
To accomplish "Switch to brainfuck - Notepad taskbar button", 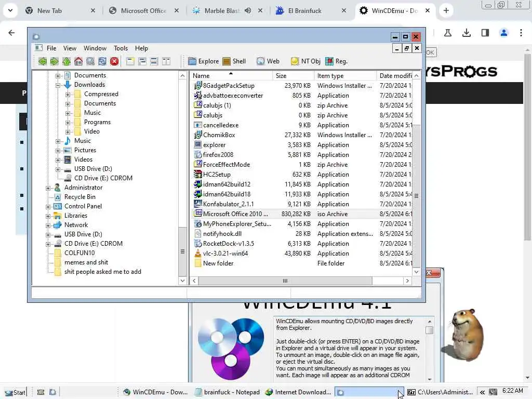I will tap(228, 392).
